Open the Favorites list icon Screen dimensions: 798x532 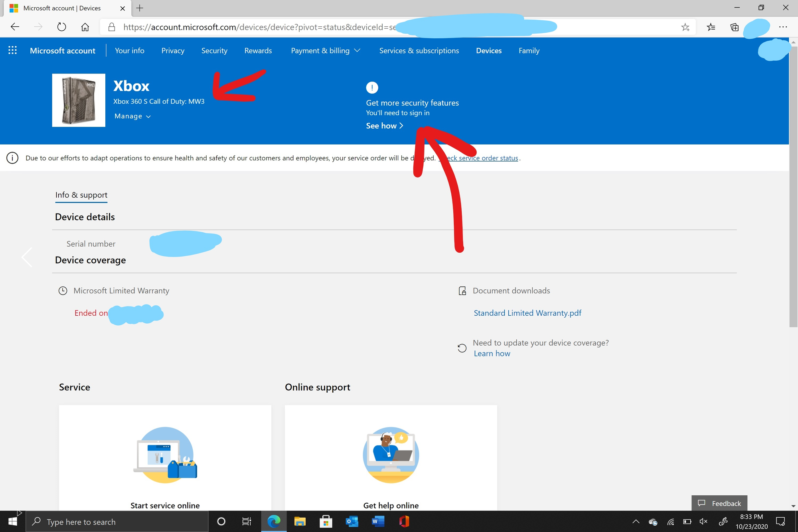point(711,27)
